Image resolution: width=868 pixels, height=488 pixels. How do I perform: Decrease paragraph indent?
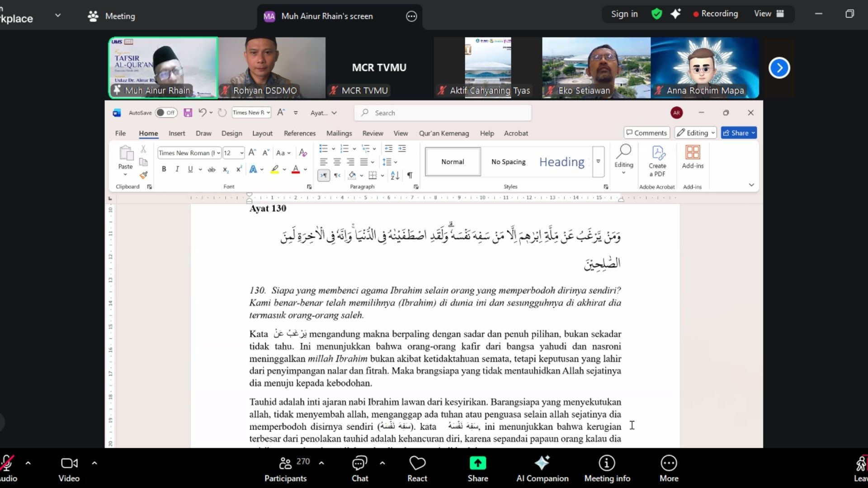(388, 149)
